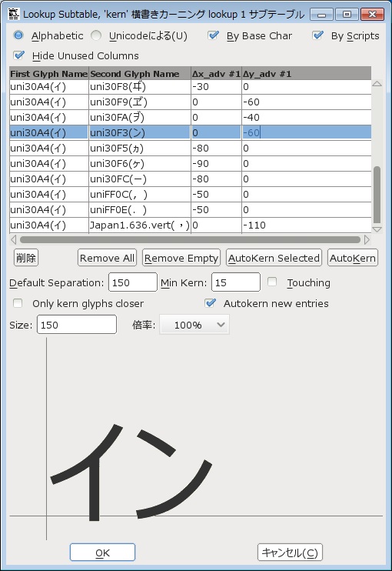
Task: Click the horizontal scroll left arrow
Action: [x=14, y=239]
